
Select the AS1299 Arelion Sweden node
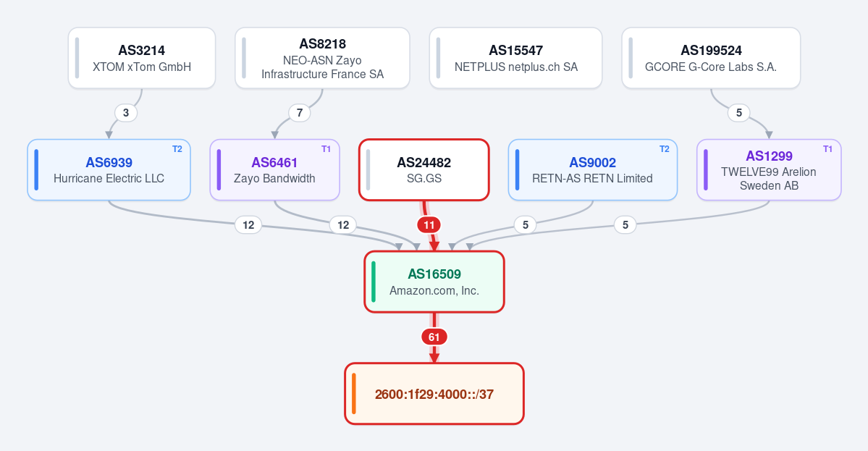click(769, 170)
